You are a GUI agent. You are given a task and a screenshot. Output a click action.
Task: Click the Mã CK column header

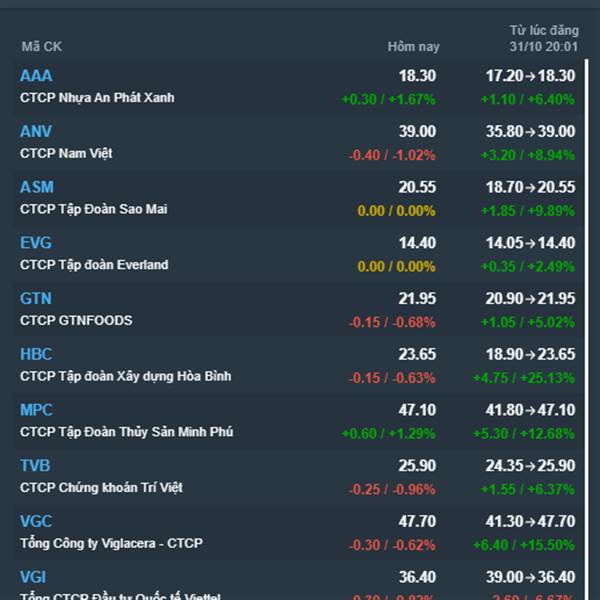tap(41, 47)
